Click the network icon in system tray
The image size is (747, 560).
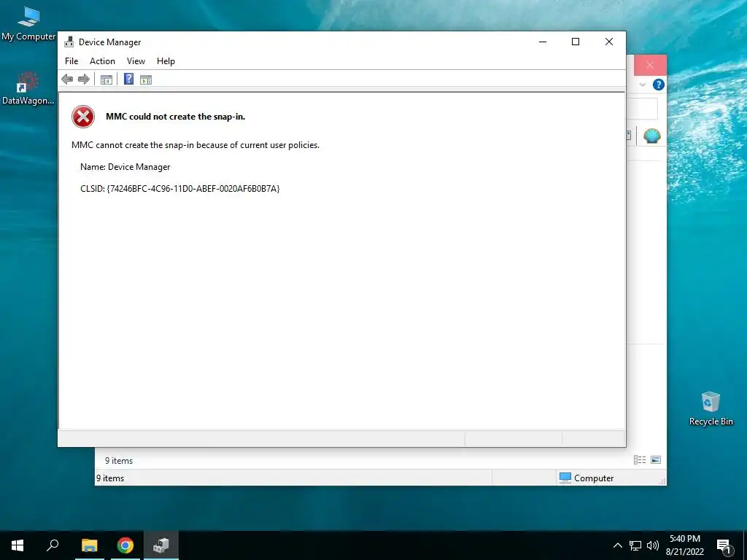pos(635,545)
